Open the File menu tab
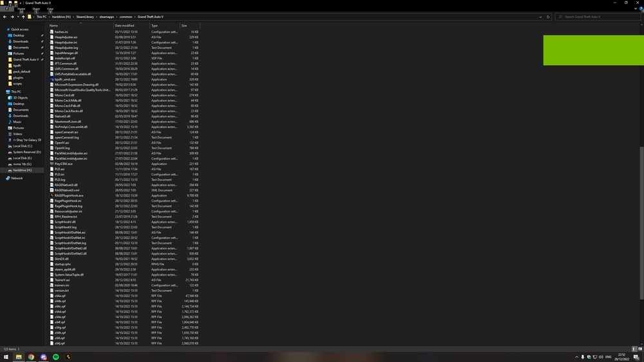The height and width of the screenshot is (362, 644). 7,8
